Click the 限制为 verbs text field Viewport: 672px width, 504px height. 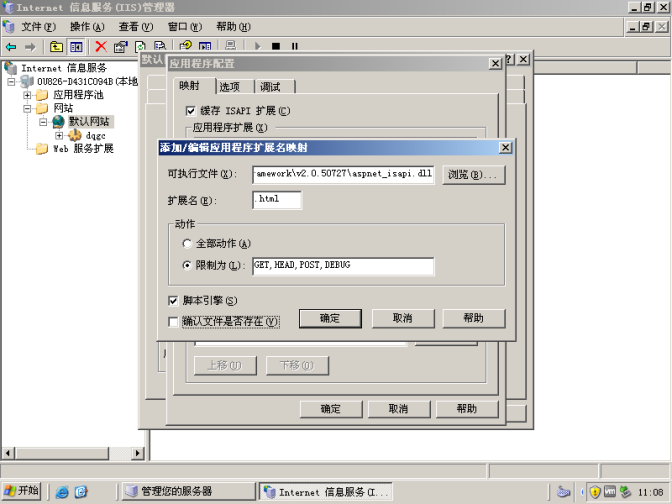[x=343, y=266]
